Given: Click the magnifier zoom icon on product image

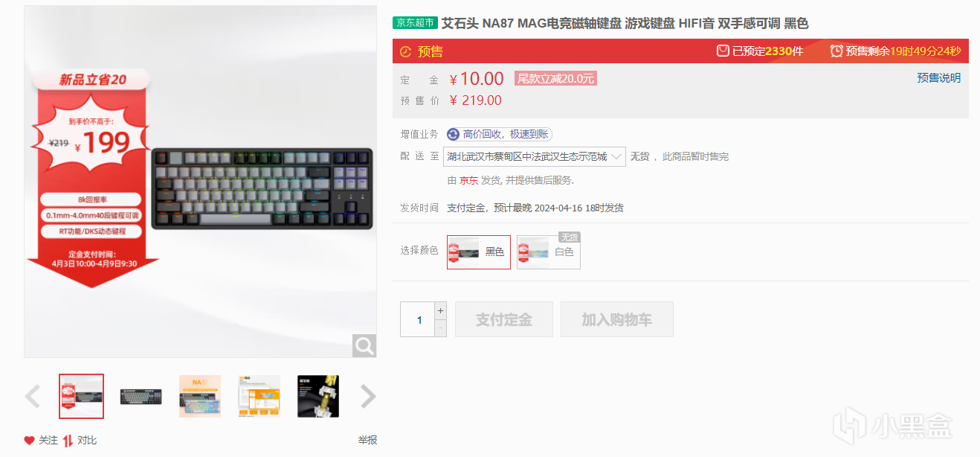Looking at the screenshot, I should tap(364, 345).
